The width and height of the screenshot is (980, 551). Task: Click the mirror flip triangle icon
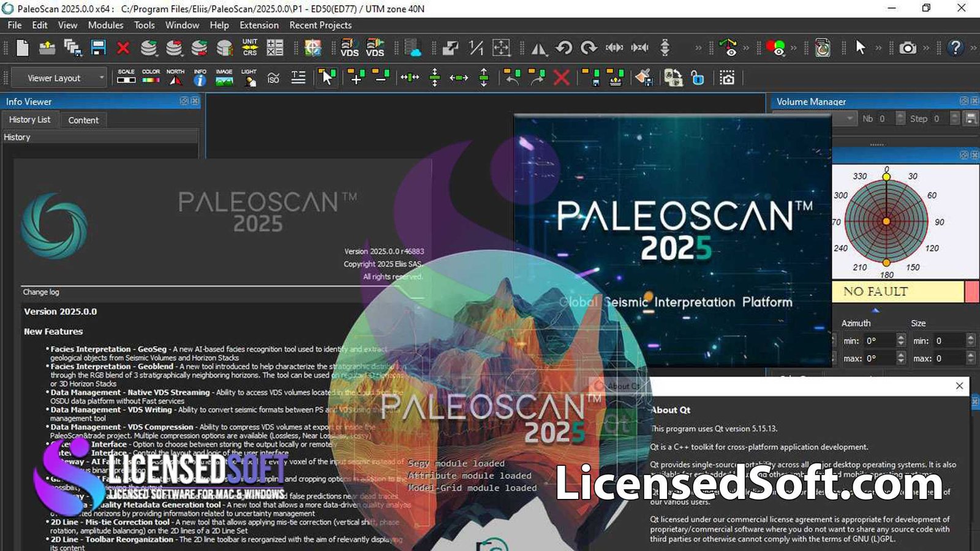pyautogui.click(x=539, y=48)
